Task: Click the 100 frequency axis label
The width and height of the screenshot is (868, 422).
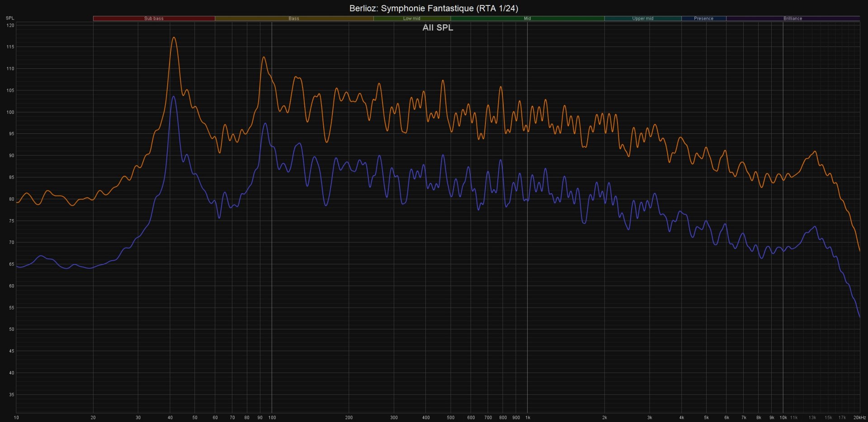Action: pos(272,417)
